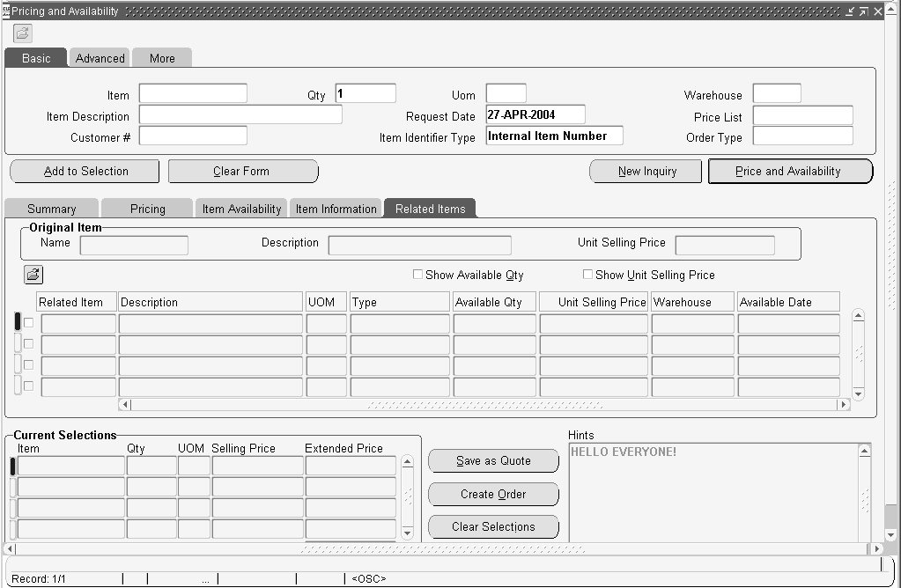Open the Item Information tab
The width and height of the screenshot is (901, 588).
click(x=336, y=209)
